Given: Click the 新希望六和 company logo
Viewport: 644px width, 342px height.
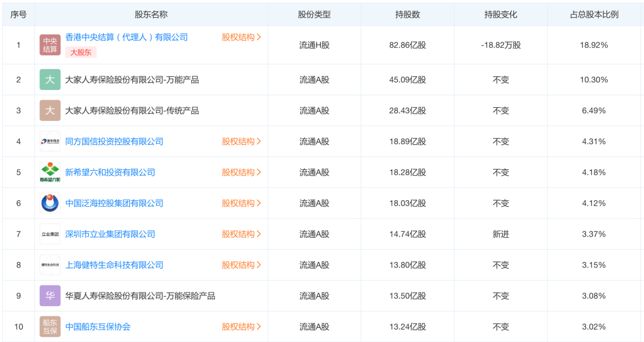Looking at the screenshot, I should point(50,173).
